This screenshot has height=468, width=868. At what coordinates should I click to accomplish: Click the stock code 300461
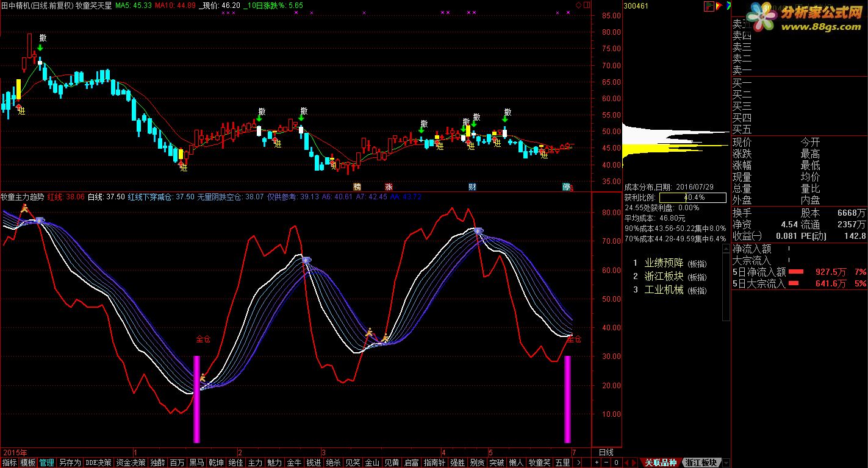pos(636,6)
